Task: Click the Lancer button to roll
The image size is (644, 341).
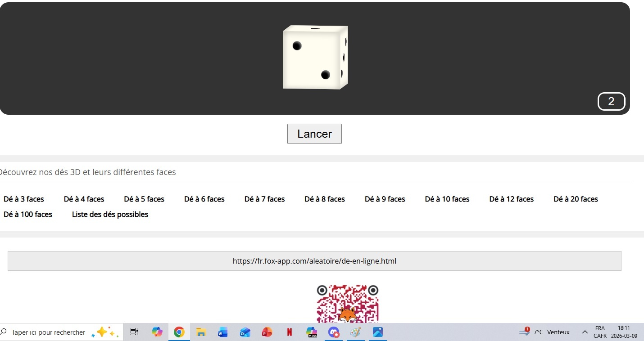Action: tap(314, 134)
